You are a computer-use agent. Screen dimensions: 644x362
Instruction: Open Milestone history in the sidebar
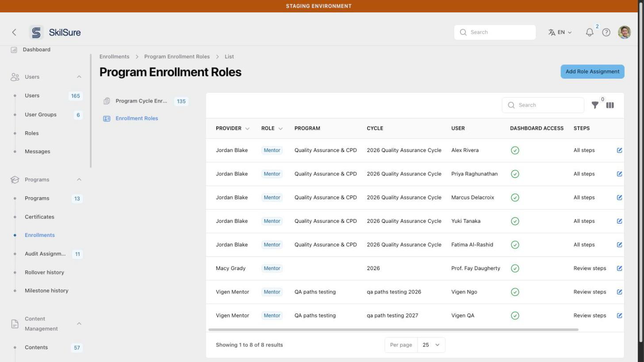click(x=46, y=291)
